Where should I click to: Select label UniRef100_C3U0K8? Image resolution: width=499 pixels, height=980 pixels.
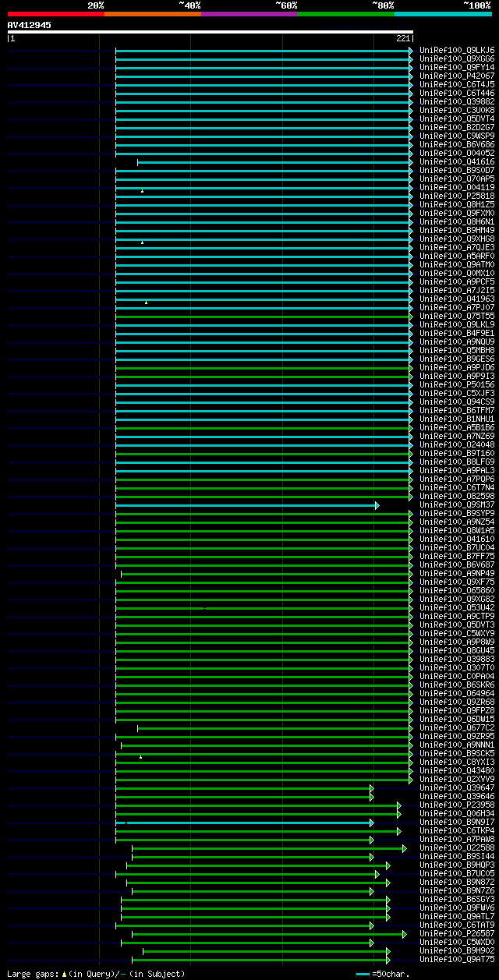pyautogui.click(x=457, y=110)
